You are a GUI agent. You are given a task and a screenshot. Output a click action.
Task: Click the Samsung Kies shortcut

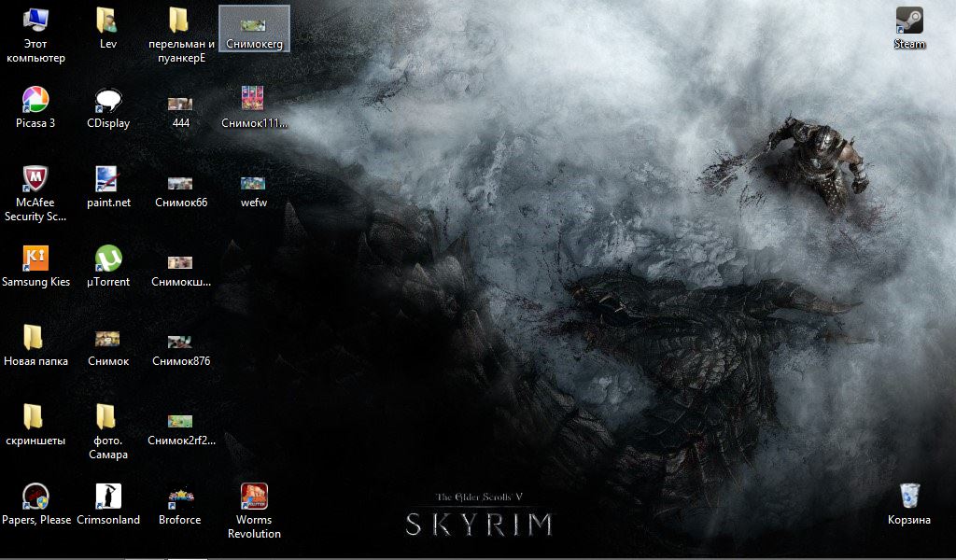[35, 266]
